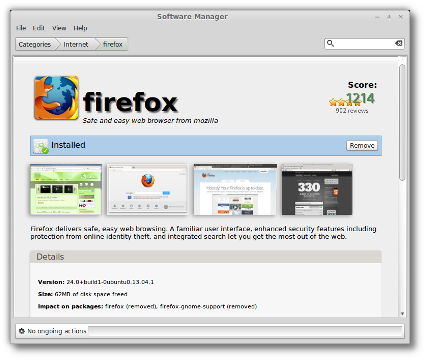Viewport: 426px width, 360px height.
Task: Open the Firefox start page screenshot
Action: (147, 189)
